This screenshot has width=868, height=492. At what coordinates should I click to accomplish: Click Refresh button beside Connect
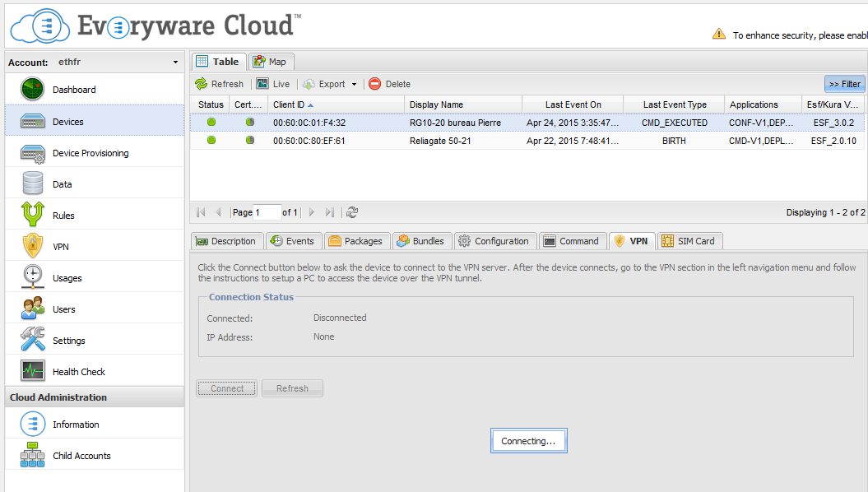[x=292, y=388]
